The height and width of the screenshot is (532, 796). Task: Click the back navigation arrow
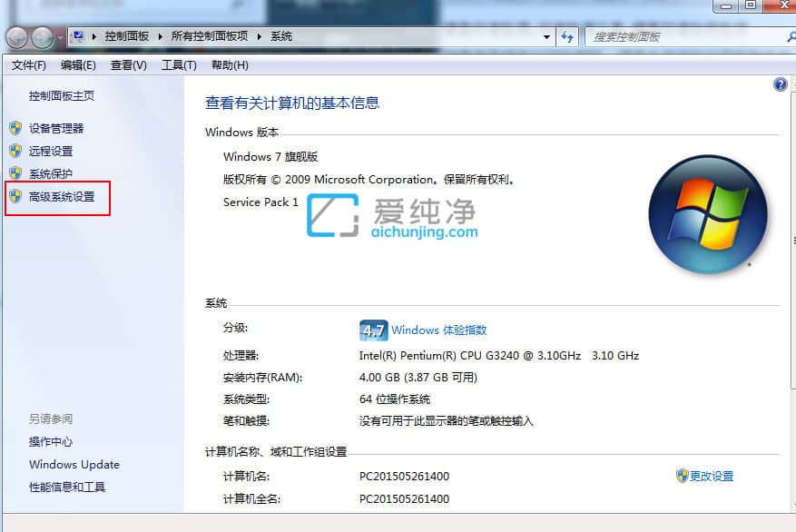point(16,37)
